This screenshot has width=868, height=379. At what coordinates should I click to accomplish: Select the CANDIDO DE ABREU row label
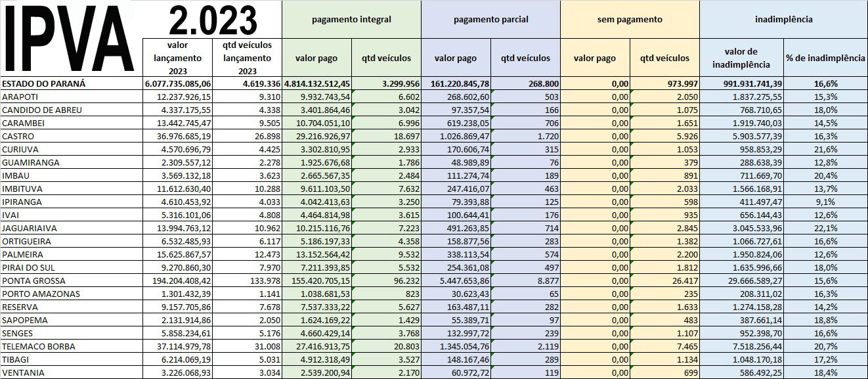point(72,110)
